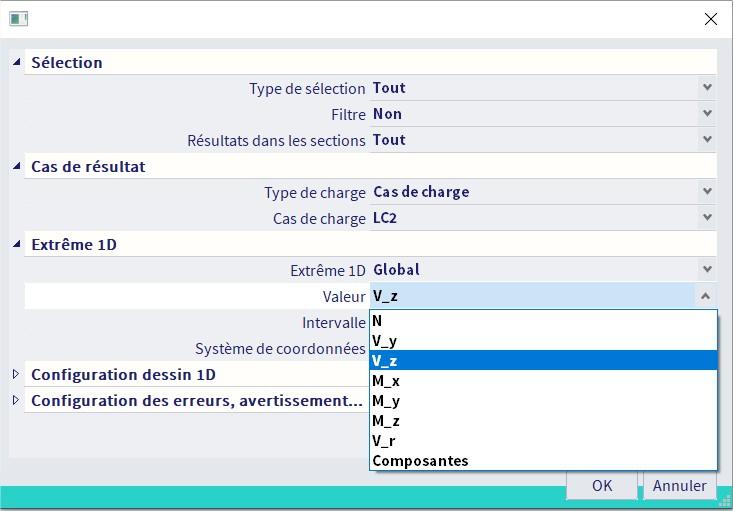Select N from the Valeur list
Viewport: 733px width, 511px height.
(x=543, y=321)
